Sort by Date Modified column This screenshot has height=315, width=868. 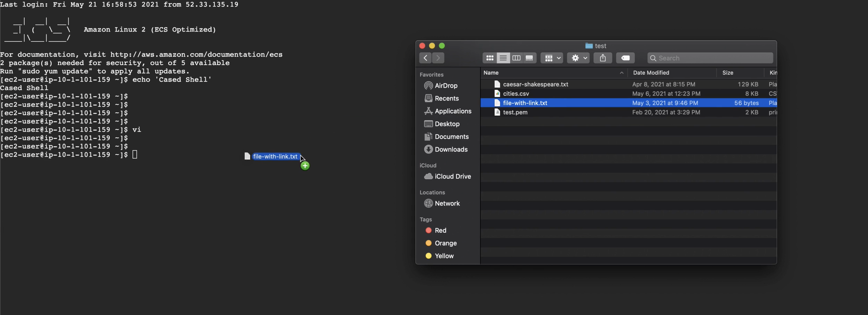click(651, 73)
